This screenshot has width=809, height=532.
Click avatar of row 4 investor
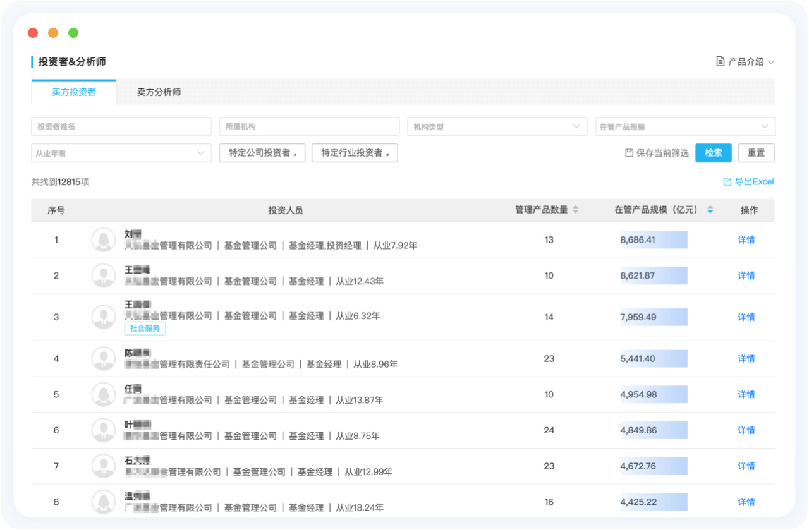pos(103,359)
